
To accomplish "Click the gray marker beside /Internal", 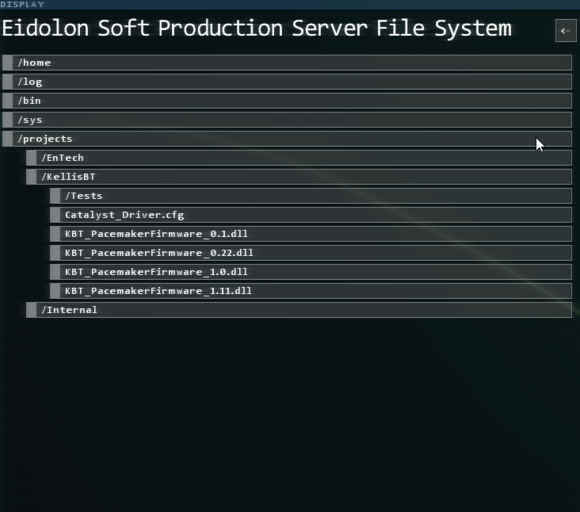I will tap(31, 310).
